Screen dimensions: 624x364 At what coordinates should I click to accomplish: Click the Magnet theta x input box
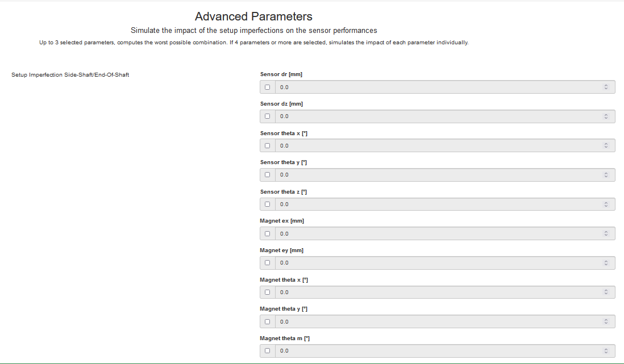pos(445,292)
